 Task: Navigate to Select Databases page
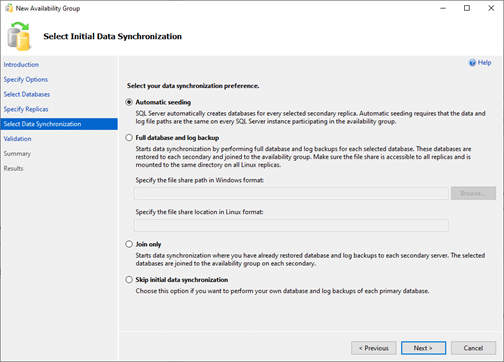click(27, 94)
